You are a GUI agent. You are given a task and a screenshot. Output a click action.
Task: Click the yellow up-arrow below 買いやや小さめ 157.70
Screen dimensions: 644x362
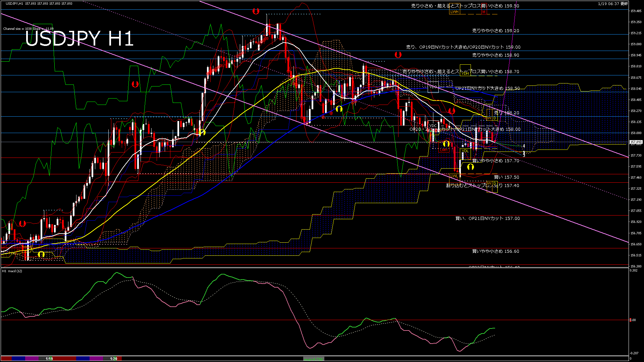(470, 167)
